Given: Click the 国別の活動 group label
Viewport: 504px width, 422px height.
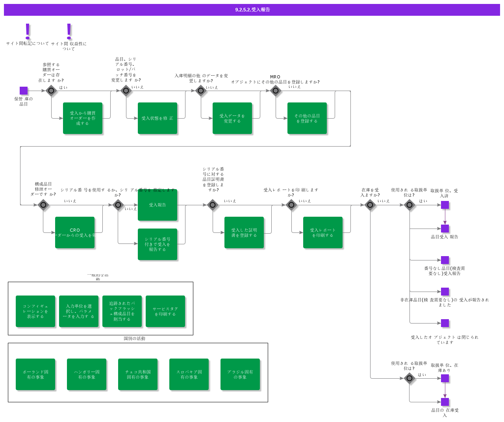Looking at the screenshot, I should tap(135, 338).
